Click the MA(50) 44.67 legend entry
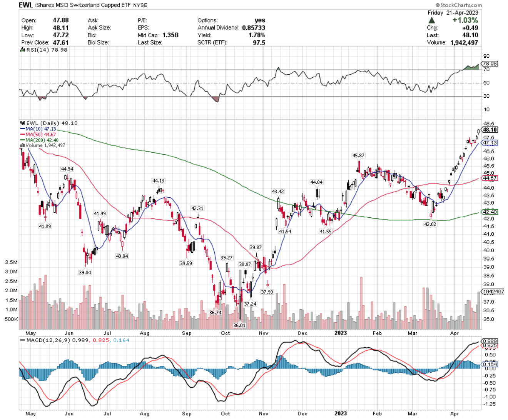This screenshot has height=420, width=508. pos(38,135)
